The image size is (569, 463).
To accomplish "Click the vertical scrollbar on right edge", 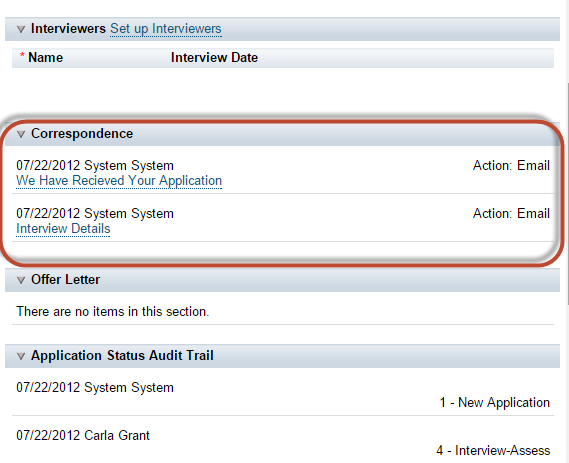I will point(567,194).
